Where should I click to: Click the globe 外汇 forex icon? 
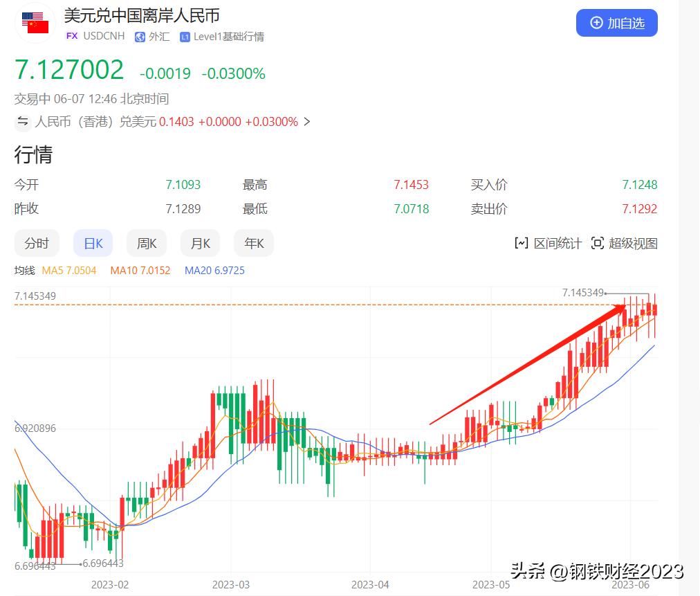(138, 37)
